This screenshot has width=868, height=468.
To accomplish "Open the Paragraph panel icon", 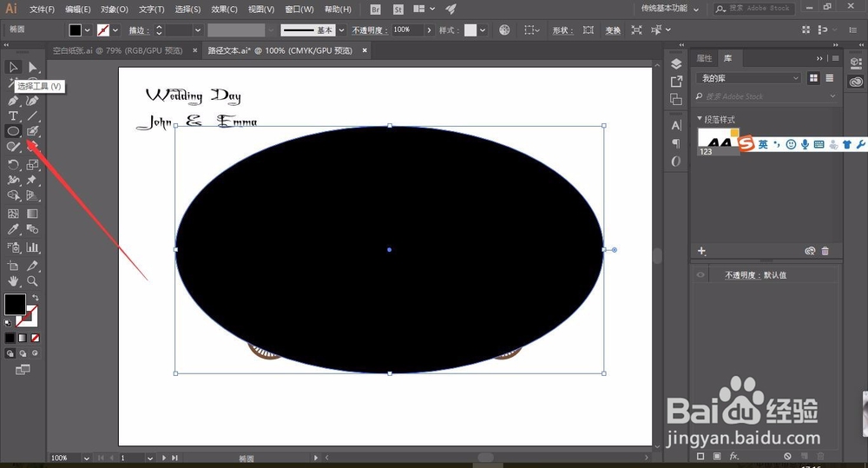I will 676,143.
